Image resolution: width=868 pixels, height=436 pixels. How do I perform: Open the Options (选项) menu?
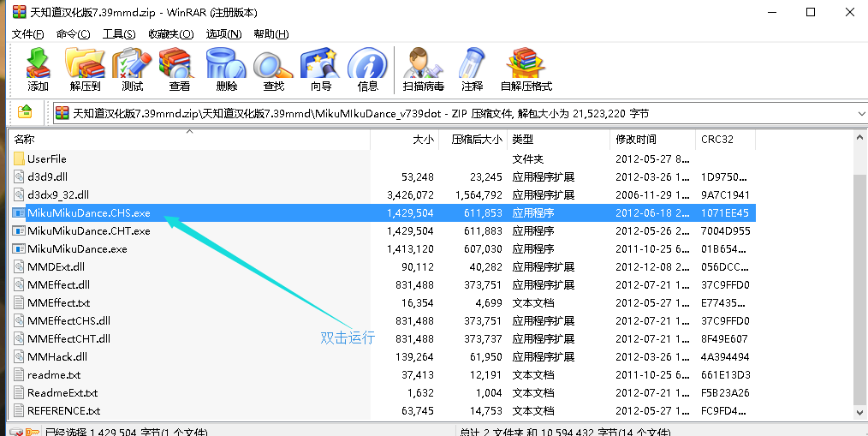223,33
